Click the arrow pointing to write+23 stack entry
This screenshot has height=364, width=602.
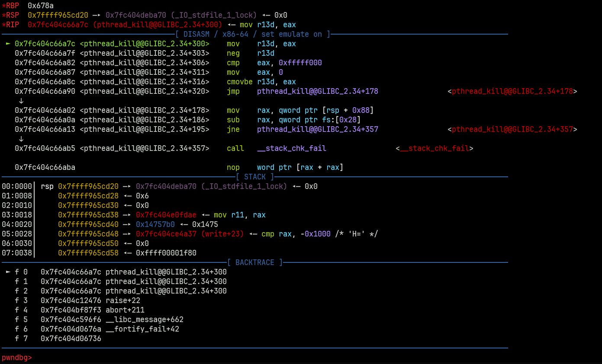[127, 234]
